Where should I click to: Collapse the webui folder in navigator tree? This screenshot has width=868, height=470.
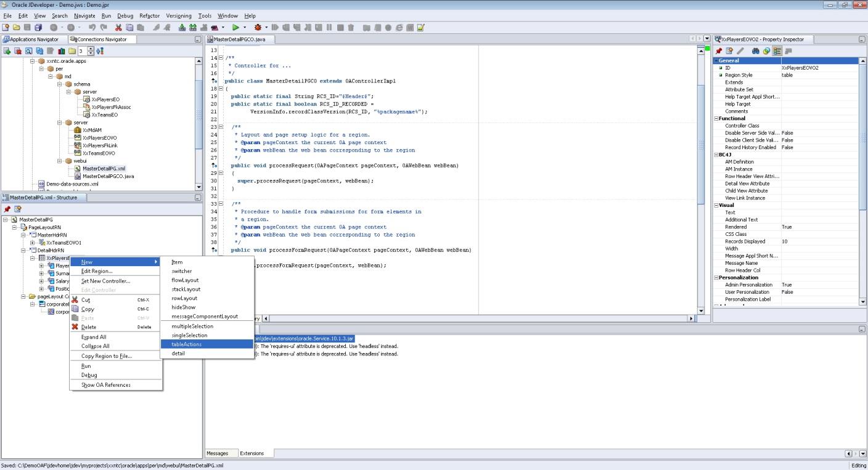tap(60, 161)
